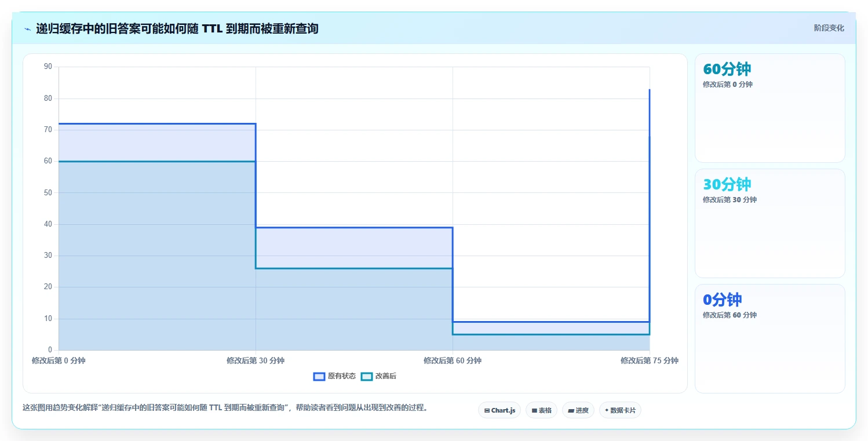The width and height of the screenshot is (868, 441).
Task: Click the blue step line at value 9
Action: coord(551,322)
